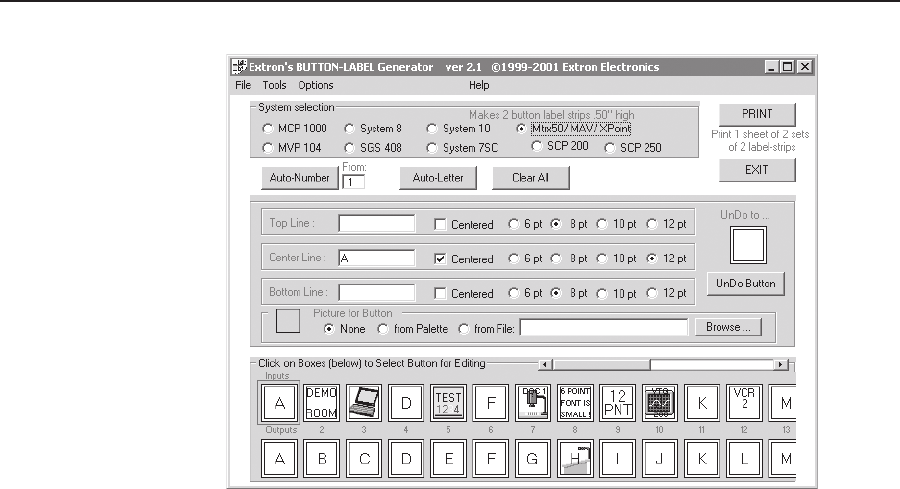Select output button B
The height and width of the screenshot is (489, 900).
[x=321, y=459]
